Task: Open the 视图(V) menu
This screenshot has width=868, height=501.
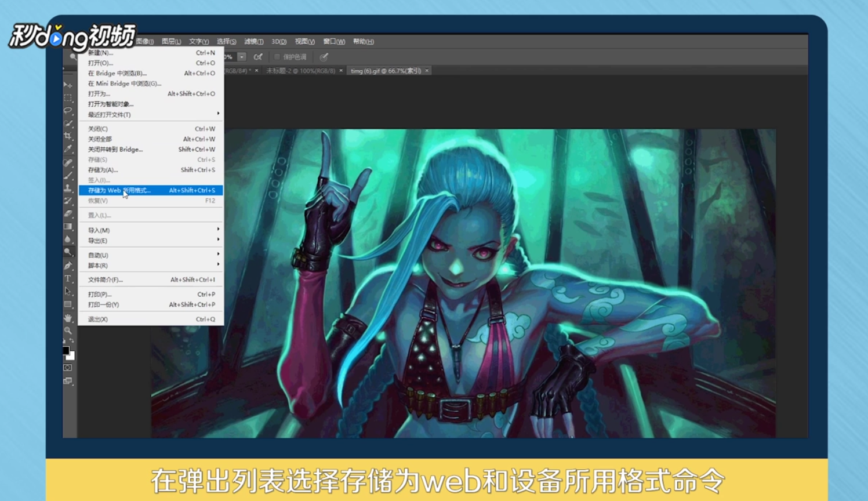Action: (304, 41)
